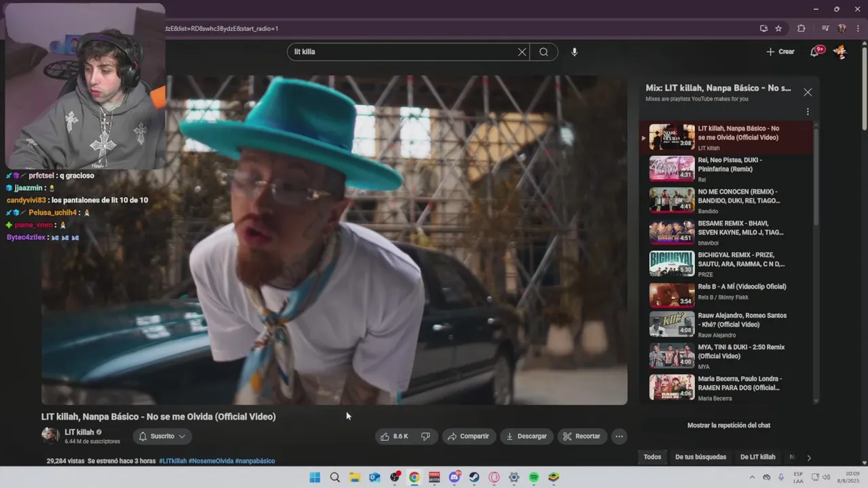Click the Recortar clip button
This screenshot has height=488, width=868.
582,436
